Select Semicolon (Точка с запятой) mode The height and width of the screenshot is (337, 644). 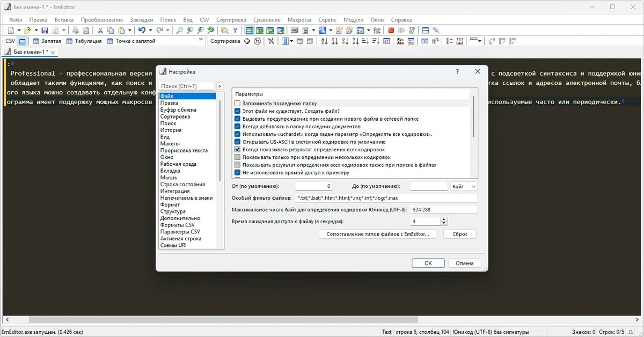click(131, 41)
